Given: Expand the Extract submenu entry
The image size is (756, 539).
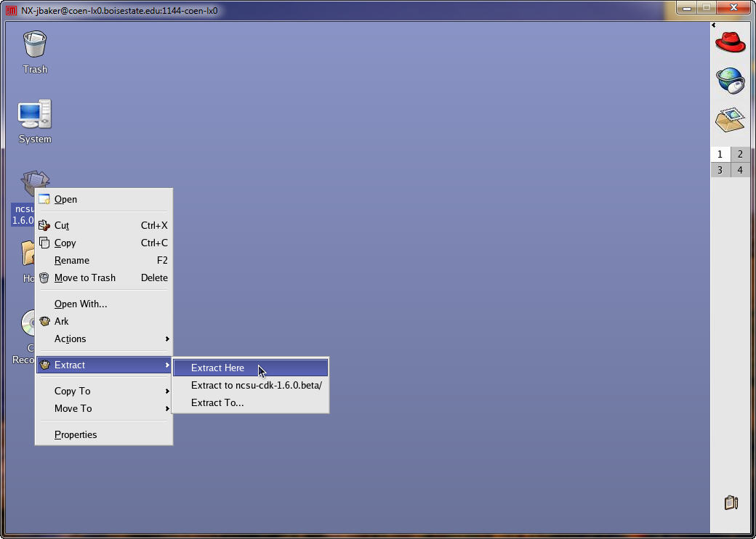Looking at the screenshot, I should [x=104, y=365].
